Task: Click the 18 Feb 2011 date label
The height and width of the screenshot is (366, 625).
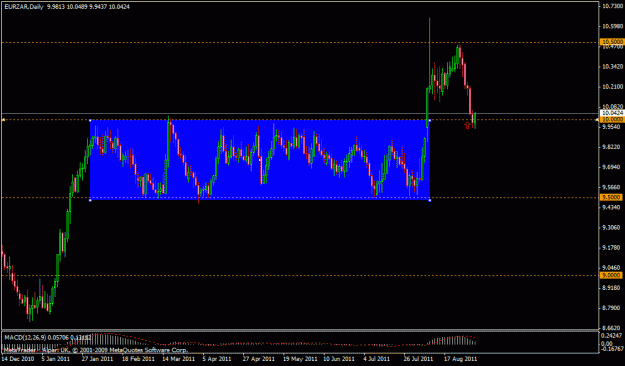Action: click(x=138, y=359)
